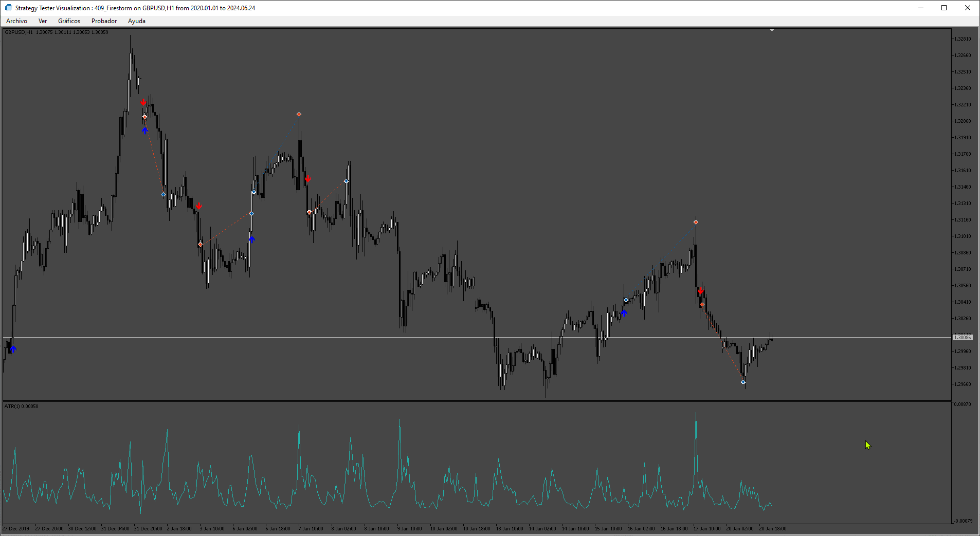Close the Strategy Tester window
980x536 pixels.
968,8
